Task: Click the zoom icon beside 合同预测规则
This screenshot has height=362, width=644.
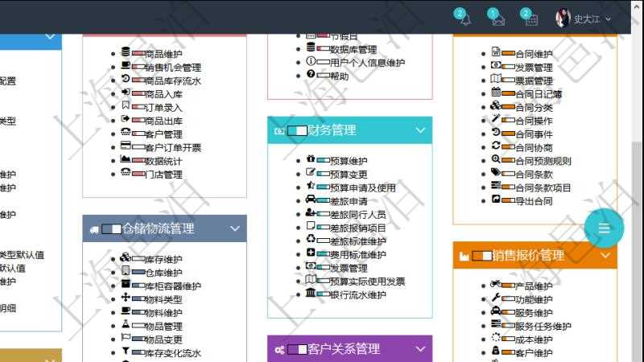Action: click(x=496, y=158)
